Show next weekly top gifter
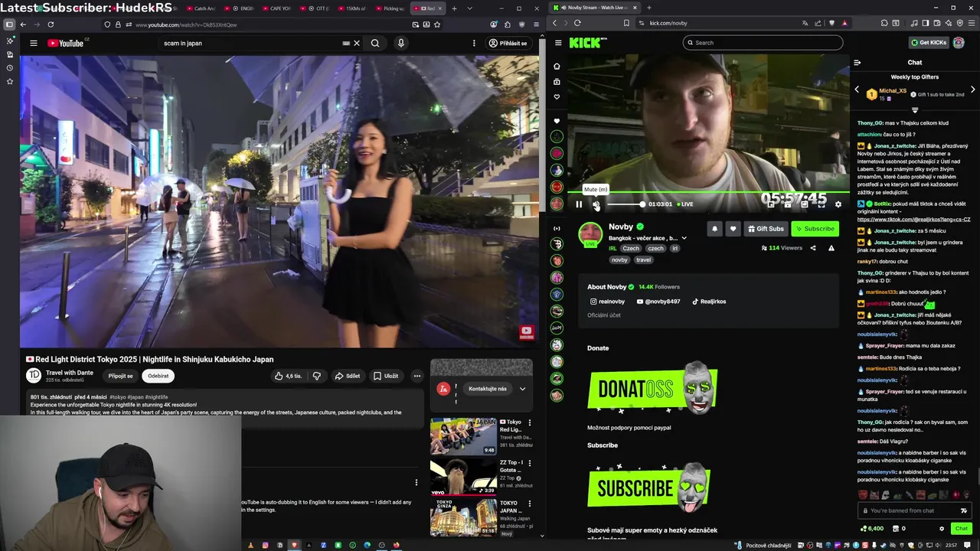Image resolution: width=980 pixels, height=551 pixels. (973, 90)
